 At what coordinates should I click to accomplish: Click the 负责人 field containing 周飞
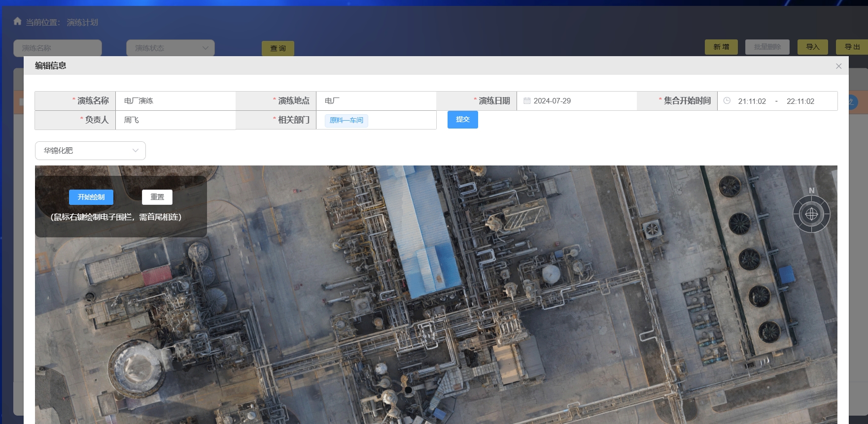175,120
